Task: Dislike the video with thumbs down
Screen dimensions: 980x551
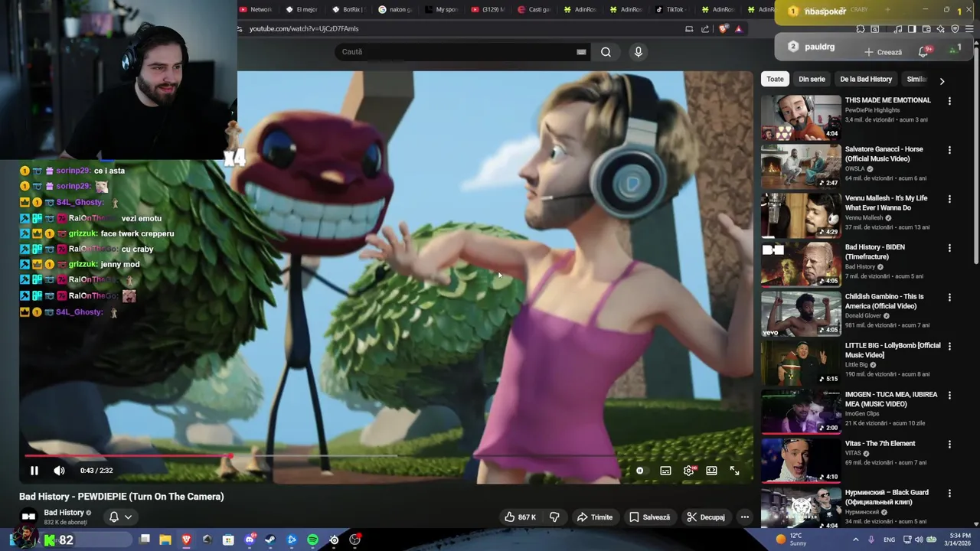Action: tap(554, 517)
